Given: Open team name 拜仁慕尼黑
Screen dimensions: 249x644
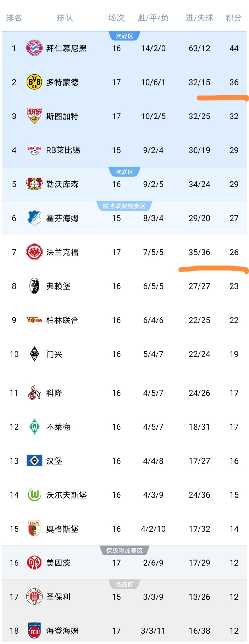Looking at the screenshot, I should coord(66,48).
